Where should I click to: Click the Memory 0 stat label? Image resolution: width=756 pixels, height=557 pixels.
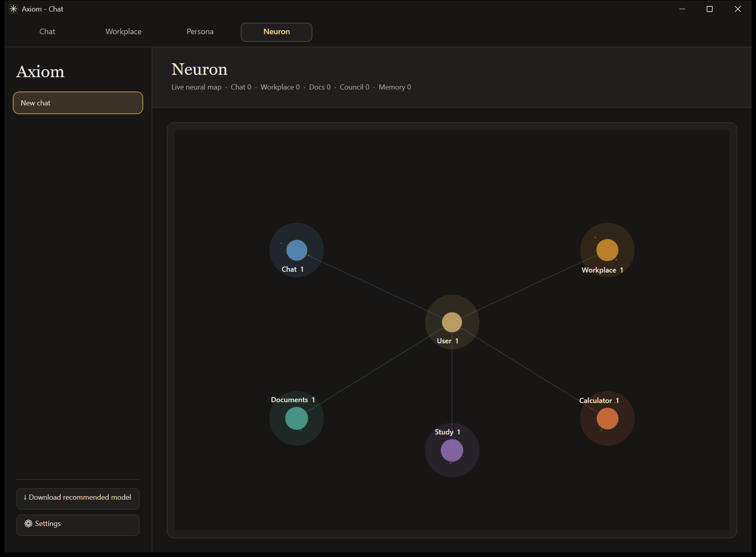point(395,87)
